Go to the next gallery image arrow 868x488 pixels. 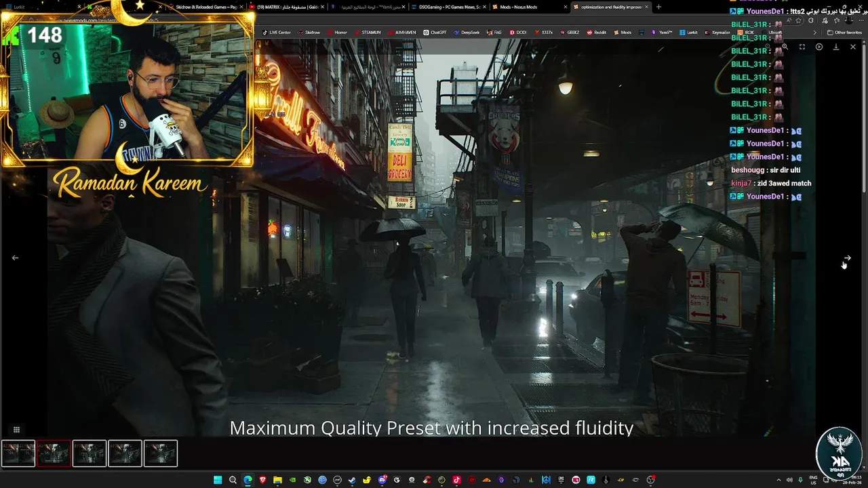847,258
